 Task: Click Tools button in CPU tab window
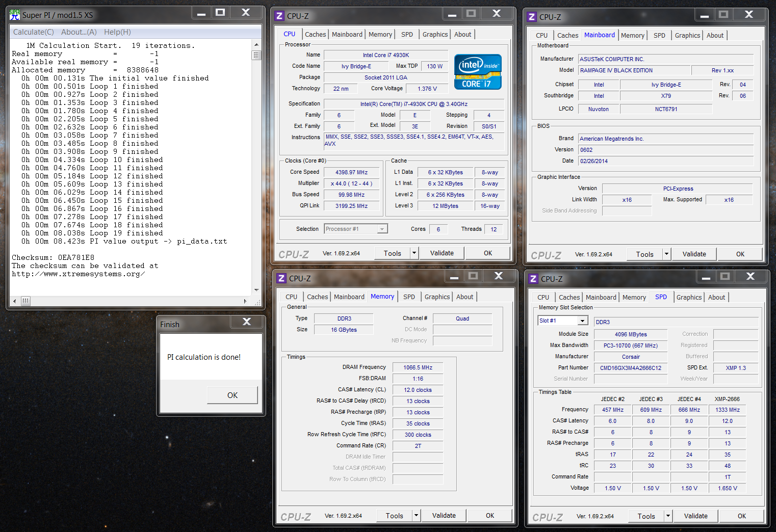[393, 253]
